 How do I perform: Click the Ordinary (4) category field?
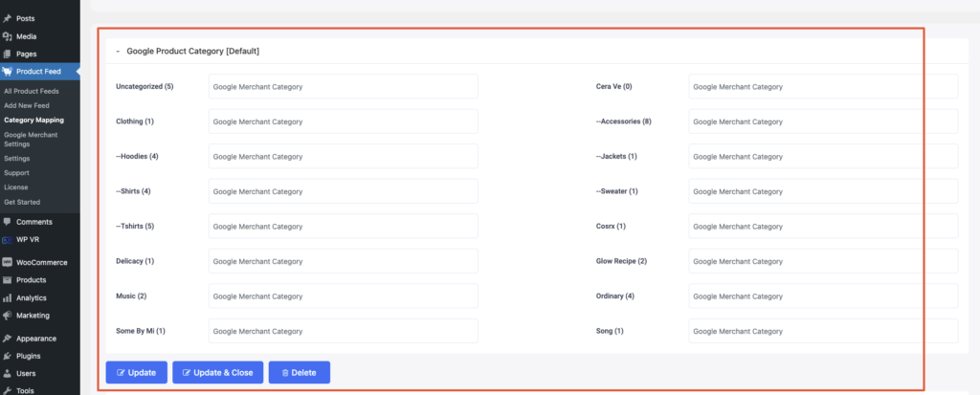[x=823, y=296]
